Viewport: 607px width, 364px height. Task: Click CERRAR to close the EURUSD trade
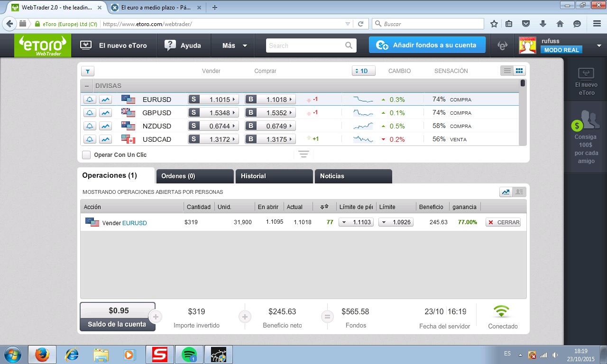[x=503, y=222]
